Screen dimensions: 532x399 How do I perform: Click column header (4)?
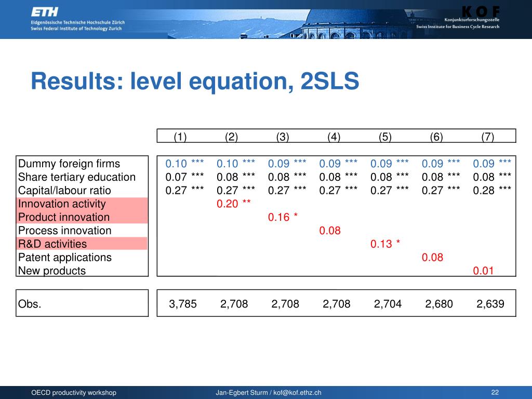pyautogui.click(x=334, y=137)
